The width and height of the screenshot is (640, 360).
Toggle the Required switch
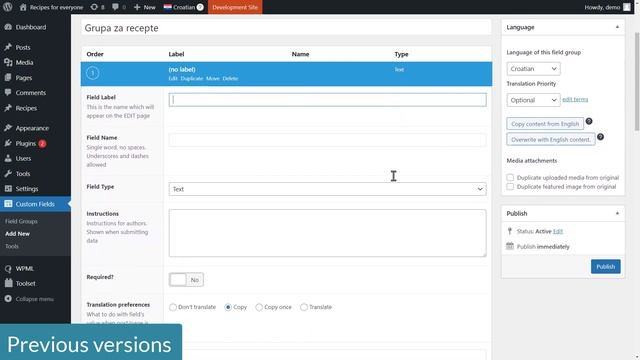[186, 280]
